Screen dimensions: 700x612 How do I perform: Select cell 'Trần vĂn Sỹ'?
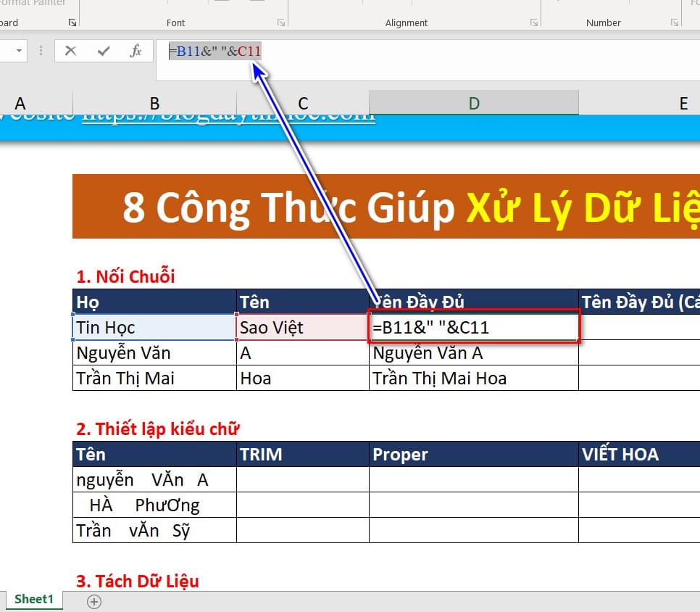(x=154, y=531)
